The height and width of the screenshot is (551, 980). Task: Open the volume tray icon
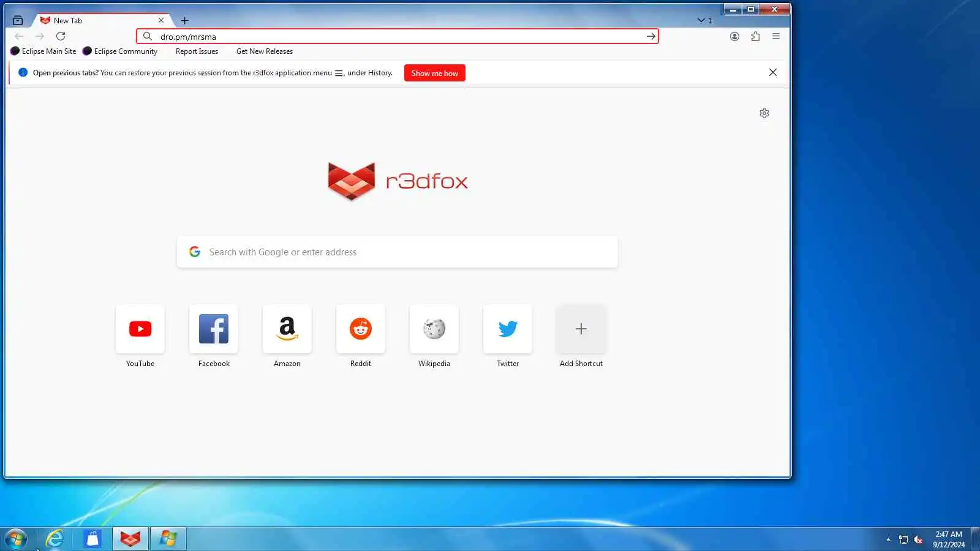(918, 539)
